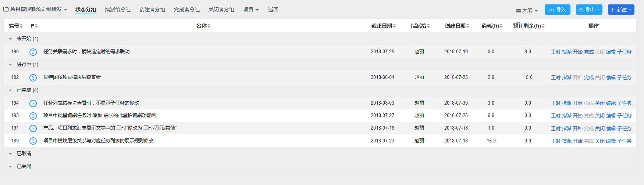Click the priority 3 badge of task 189
The height and width of the screenshot is (185, 644).
[x=33, y=141]
